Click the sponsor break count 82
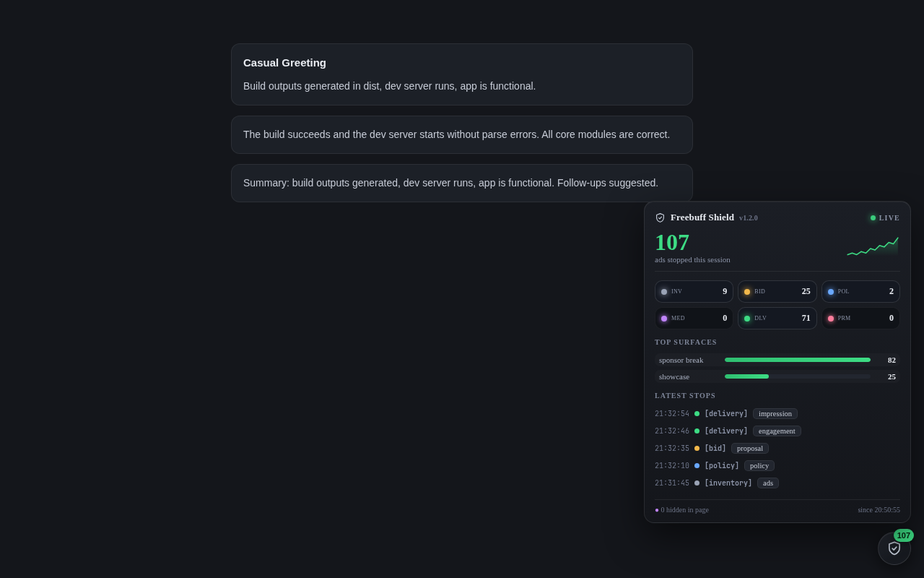924x578 pixels. tap(892, 360)
